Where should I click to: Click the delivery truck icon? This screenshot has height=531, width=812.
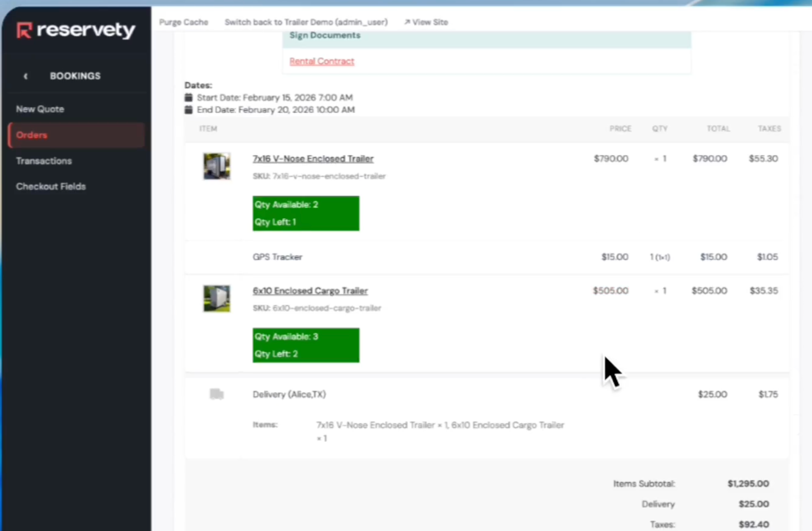(216, 394)
